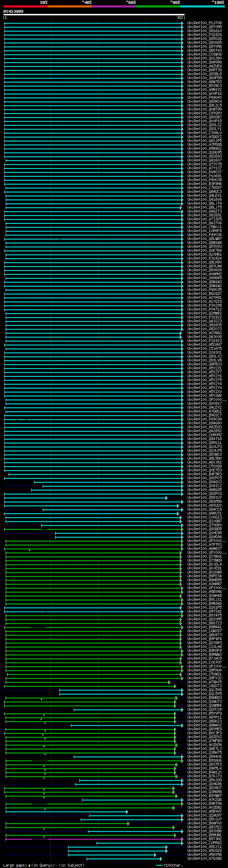Click the magenta alignment bar near the bottom
This screenshot has width=228, height=868.
94,839
